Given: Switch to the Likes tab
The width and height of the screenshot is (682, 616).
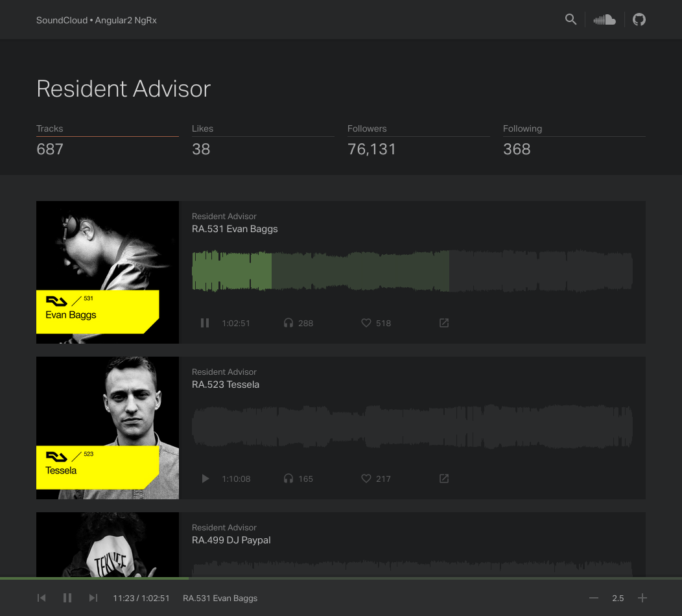Looking at the screenshot, I should [263, 139].
